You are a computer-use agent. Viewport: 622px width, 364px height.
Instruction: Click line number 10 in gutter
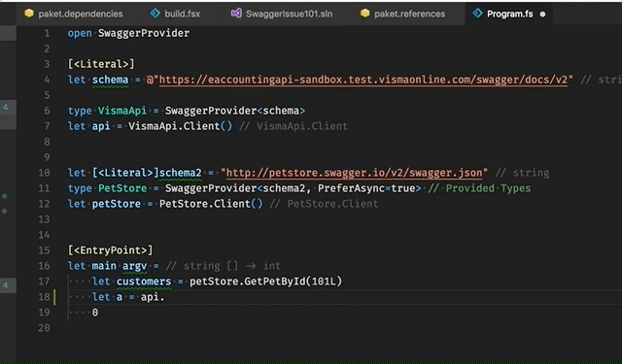coord(44,173)
